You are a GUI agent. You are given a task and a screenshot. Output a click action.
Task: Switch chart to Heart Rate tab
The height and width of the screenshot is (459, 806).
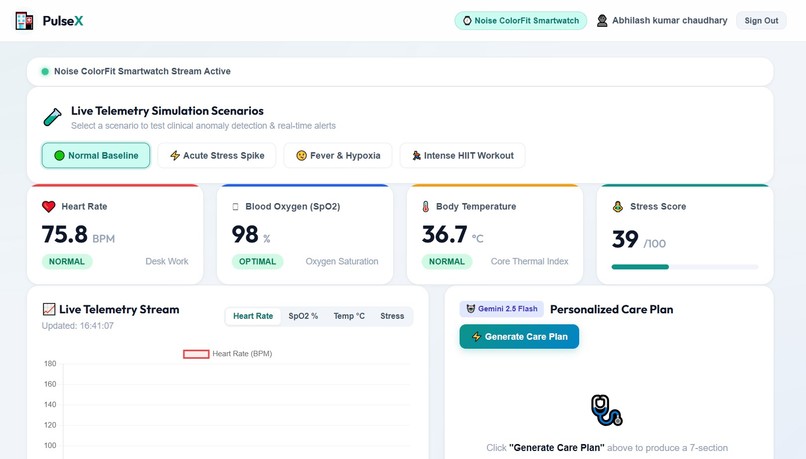(x=253, y=316)
